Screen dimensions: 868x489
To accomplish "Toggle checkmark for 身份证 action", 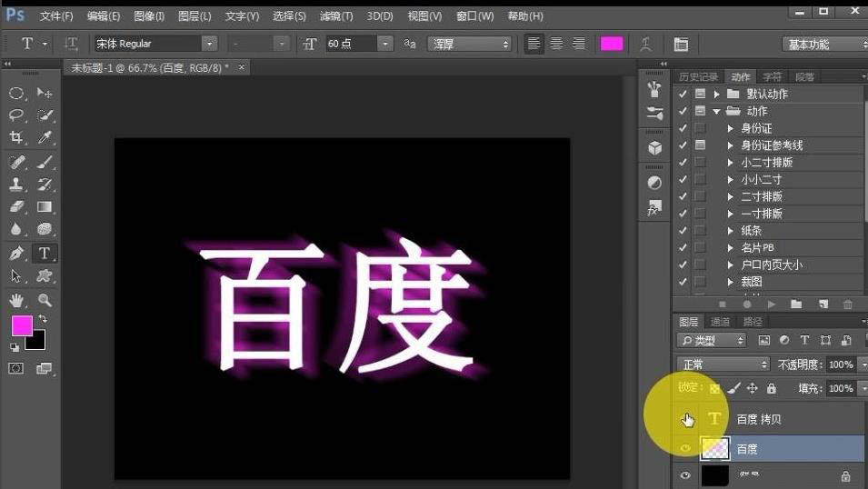I will click(x=683, y=128).
